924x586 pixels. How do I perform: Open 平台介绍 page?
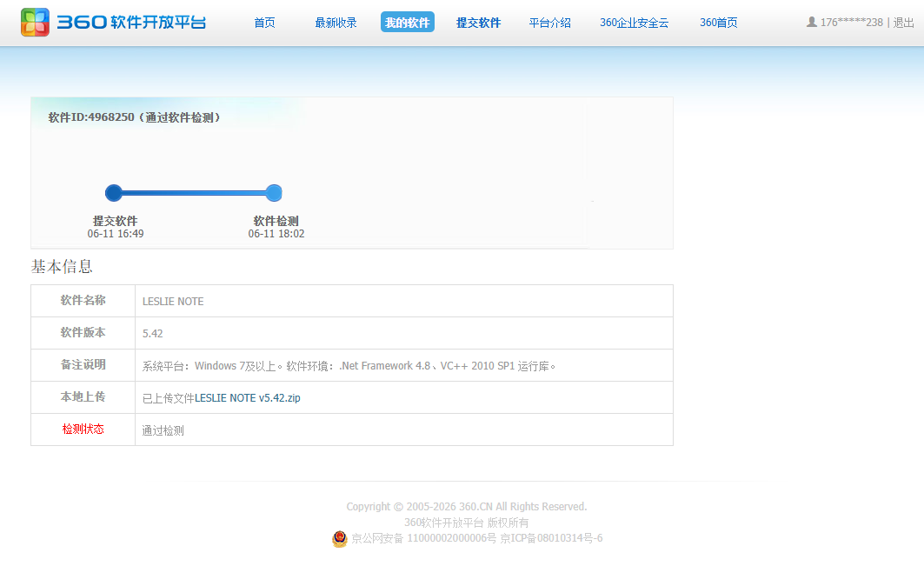[x=550, y=23]
